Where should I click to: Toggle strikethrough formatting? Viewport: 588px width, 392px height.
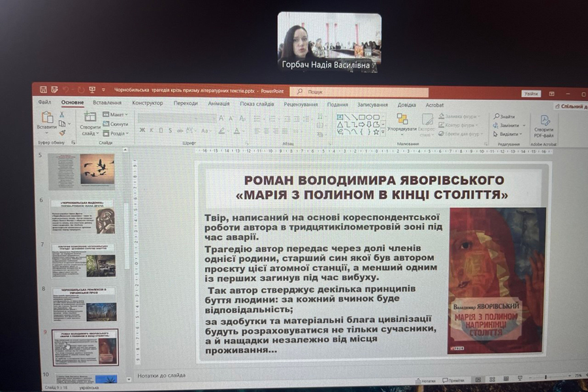[180, 131]
